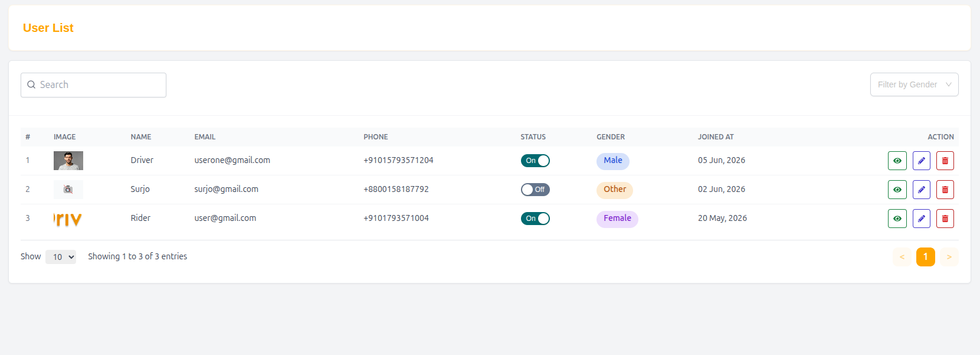Delete user Surjo with trash icon
This screenshot has width=980, height=355.
945,190
